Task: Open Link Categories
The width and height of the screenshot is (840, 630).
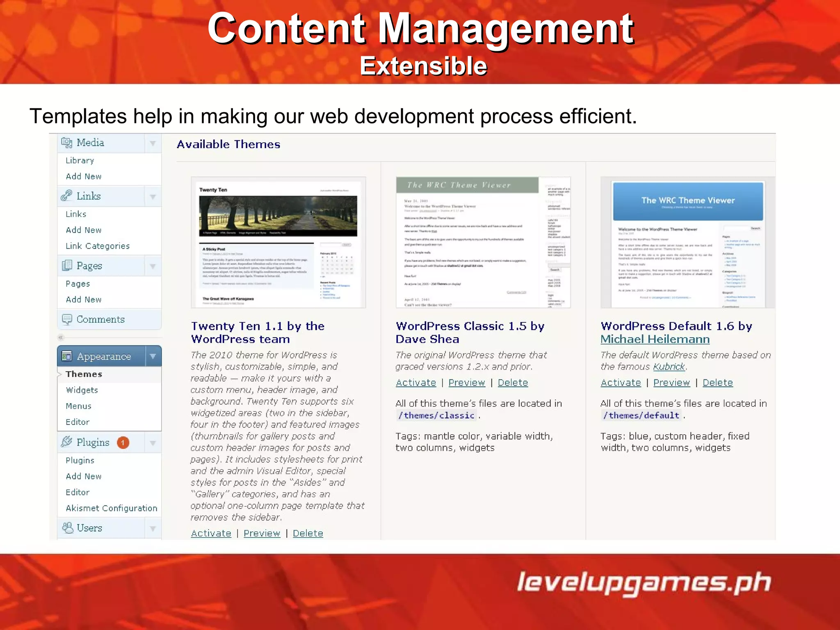Action: 98,246
